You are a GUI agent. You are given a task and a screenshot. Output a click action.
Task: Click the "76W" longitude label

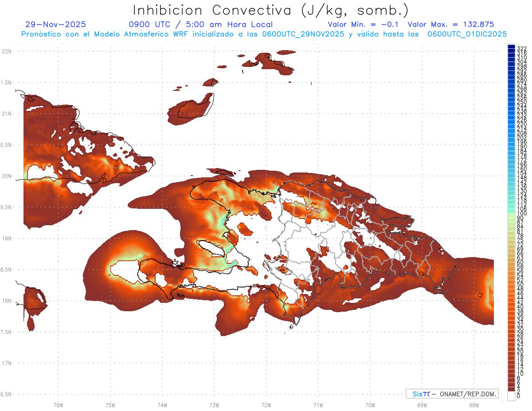(x=58, y=405)
